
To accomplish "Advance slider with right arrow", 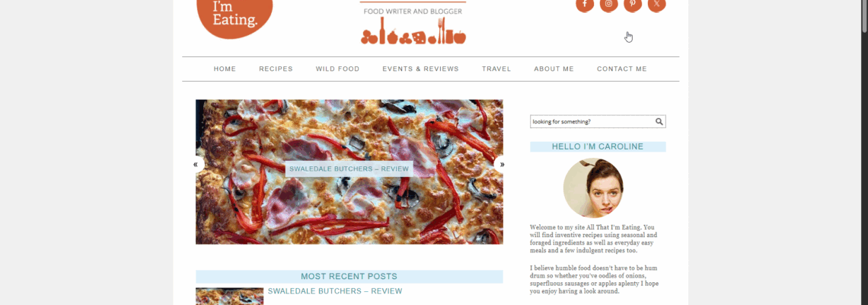I will pyautogui.click(x=502, y=165).
